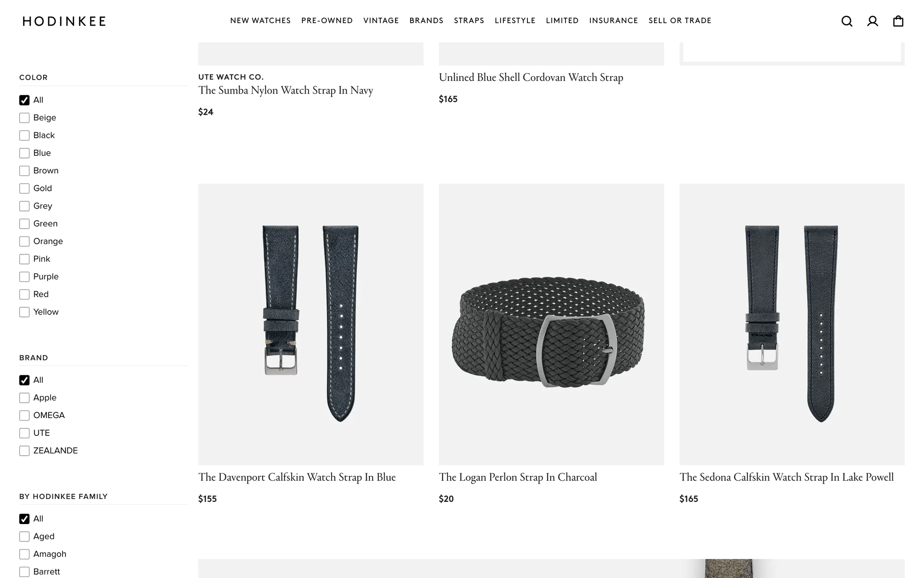Image resolution: width=924 pixels, height=578 pixels.
Task: Open the search icon in the header
Action: [x=847, y=21]
